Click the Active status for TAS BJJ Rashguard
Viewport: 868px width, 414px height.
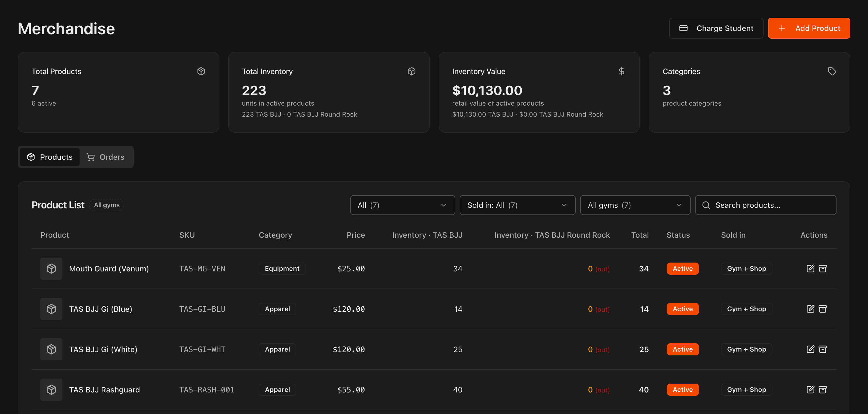(683, 389)
